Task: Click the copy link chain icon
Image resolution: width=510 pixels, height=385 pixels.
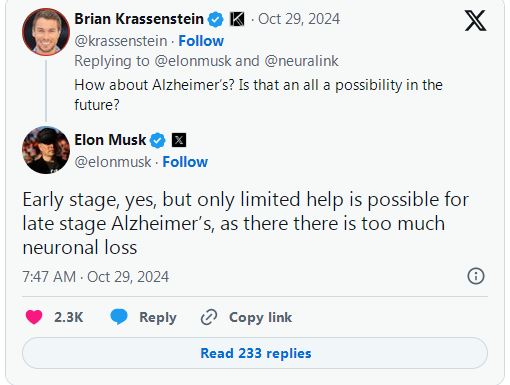Action: click(x=209, y=317)
